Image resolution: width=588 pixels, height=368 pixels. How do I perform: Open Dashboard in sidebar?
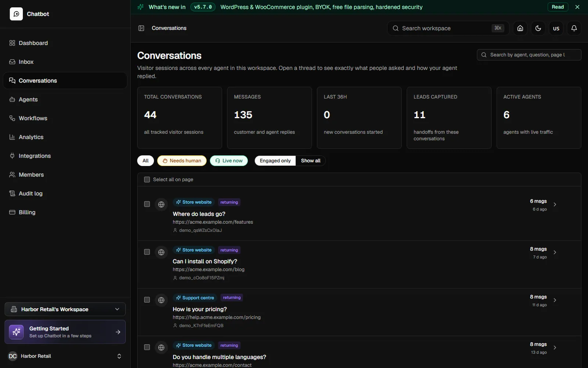pyautogui.click(x=65, y=43)
